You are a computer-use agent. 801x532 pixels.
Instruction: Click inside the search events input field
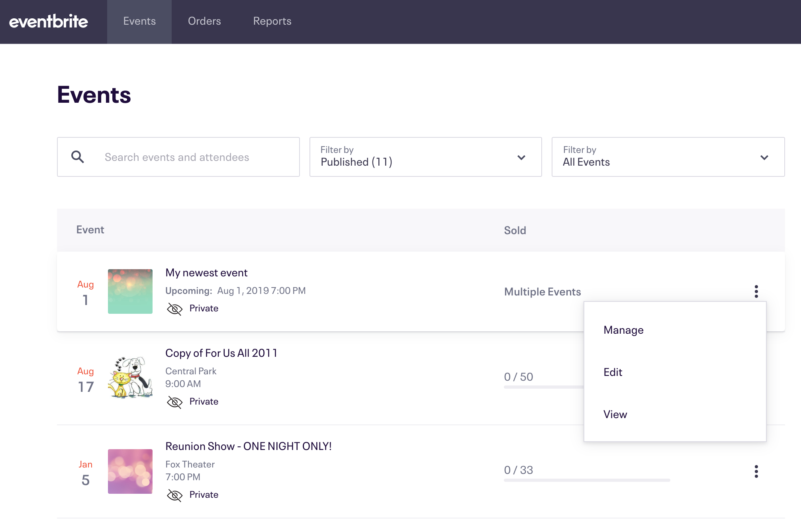point(178,157)
